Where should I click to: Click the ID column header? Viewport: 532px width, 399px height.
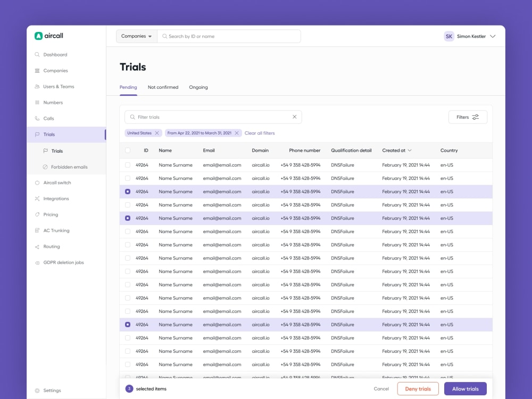(146, 151)
